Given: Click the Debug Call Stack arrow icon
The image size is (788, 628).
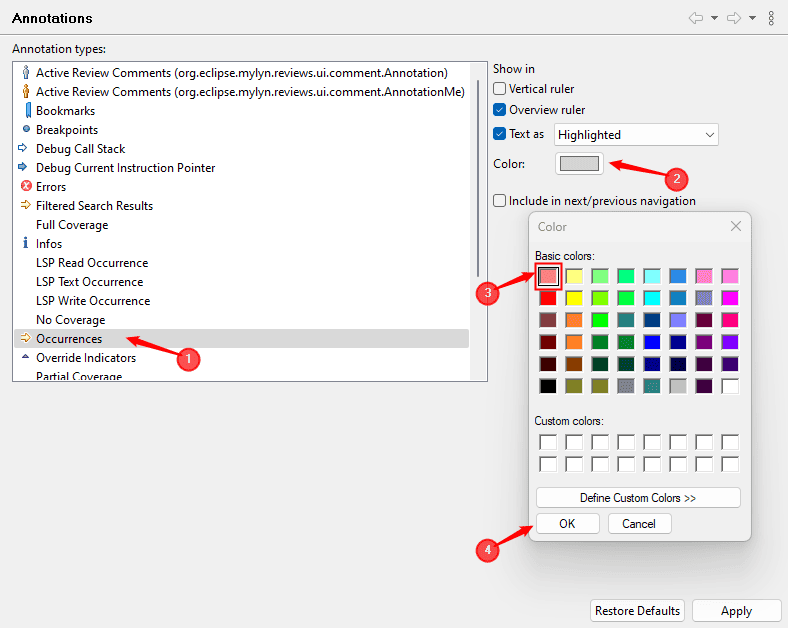Looking at the screenshot, I should pos(23,148).
